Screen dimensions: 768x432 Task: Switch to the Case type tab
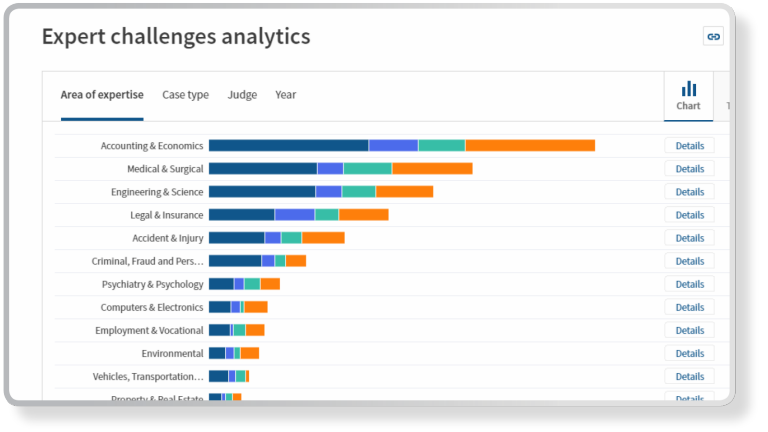coord(185,95)
